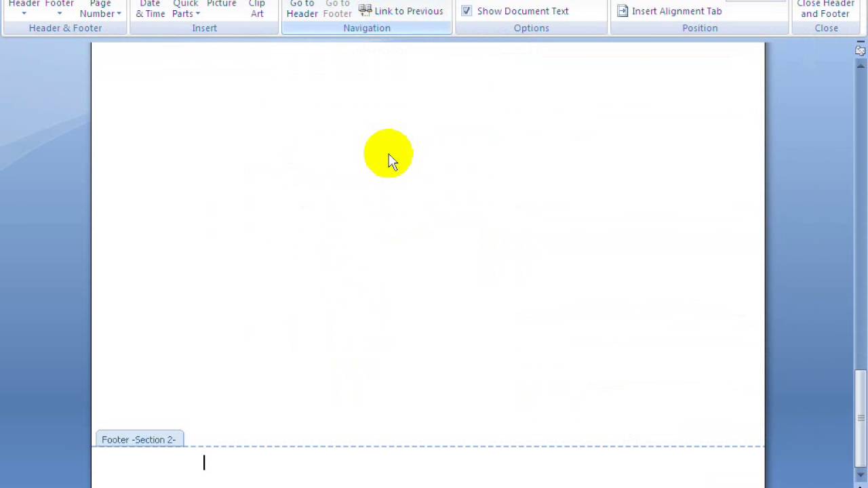
Task: Open Clip Art from the Insert group
Action: tap(257, 8)
